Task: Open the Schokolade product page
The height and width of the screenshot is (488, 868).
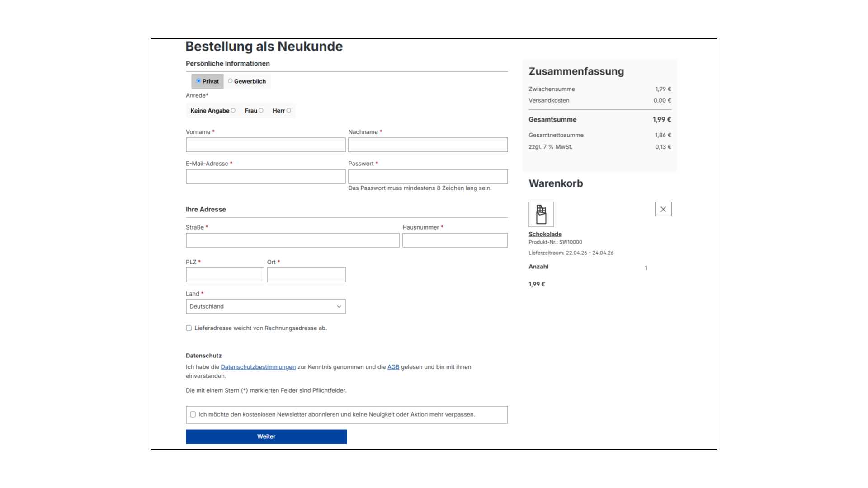Action: (545, 234)
